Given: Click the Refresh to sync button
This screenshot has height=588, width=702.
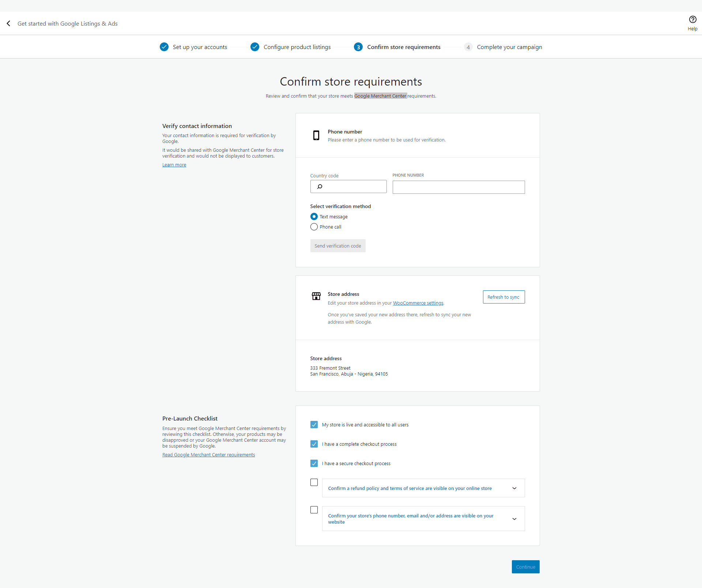Looking at the screenshot, I should pyautogui.click(x=503, y=297).
